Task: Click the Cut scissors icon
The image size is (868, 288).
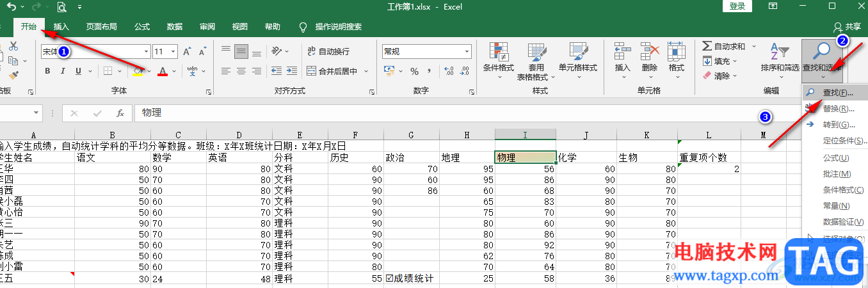Action: pos(13,46)
